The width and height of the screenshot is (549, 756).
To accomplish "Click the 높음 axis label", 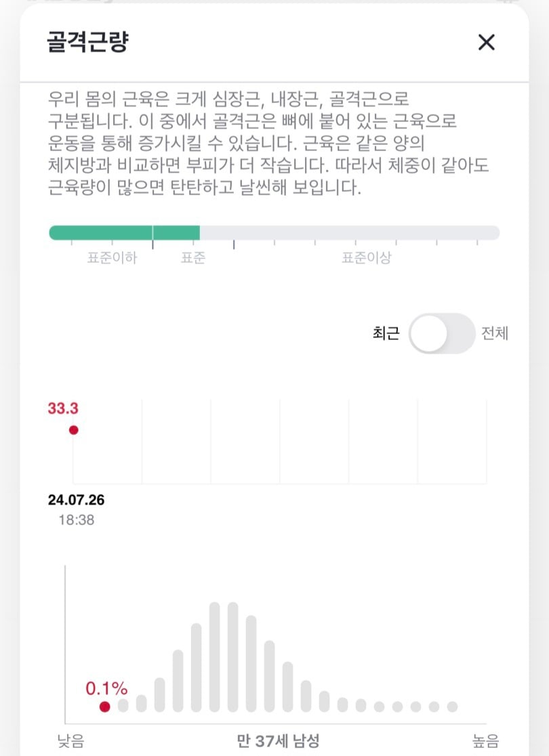I will click(x=485, y=741).
